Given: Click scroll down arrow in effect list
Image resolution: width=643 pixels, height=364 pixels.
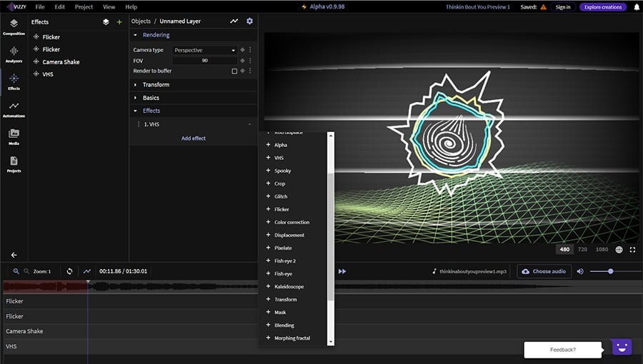Looking at the screenshot, I should (x=331, y=341).
